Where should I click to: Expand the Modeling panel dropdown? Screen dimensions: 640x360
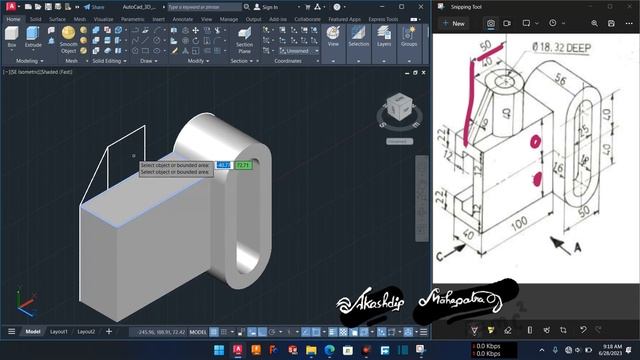pyautogui.click(x=30, y=61)
